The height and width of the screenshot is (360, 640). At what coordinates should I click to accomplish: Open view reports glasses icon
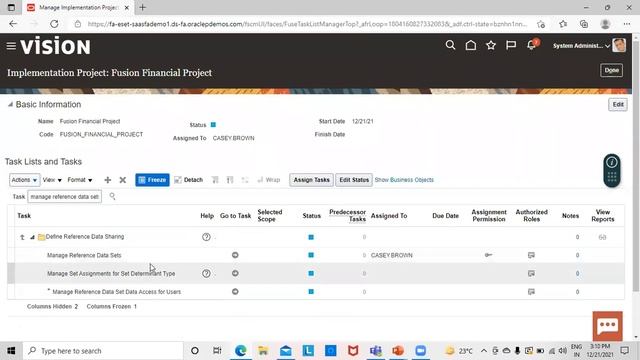click(602, 237)
